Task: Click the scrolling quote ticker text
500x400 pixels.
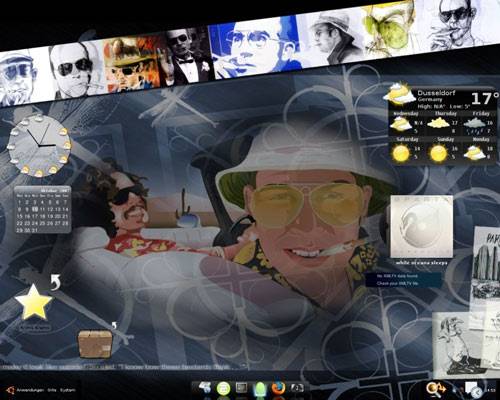Action: click(x=124, y=367)
